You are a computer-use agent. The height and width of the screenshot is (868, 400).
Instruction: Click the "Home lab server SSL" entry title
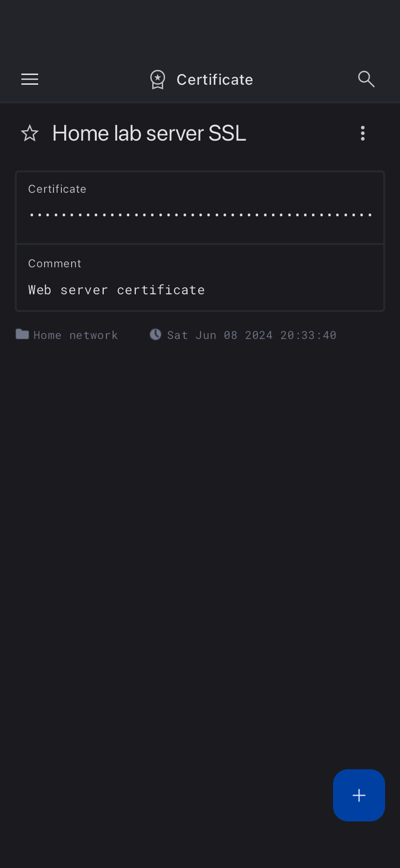[149, 134]
